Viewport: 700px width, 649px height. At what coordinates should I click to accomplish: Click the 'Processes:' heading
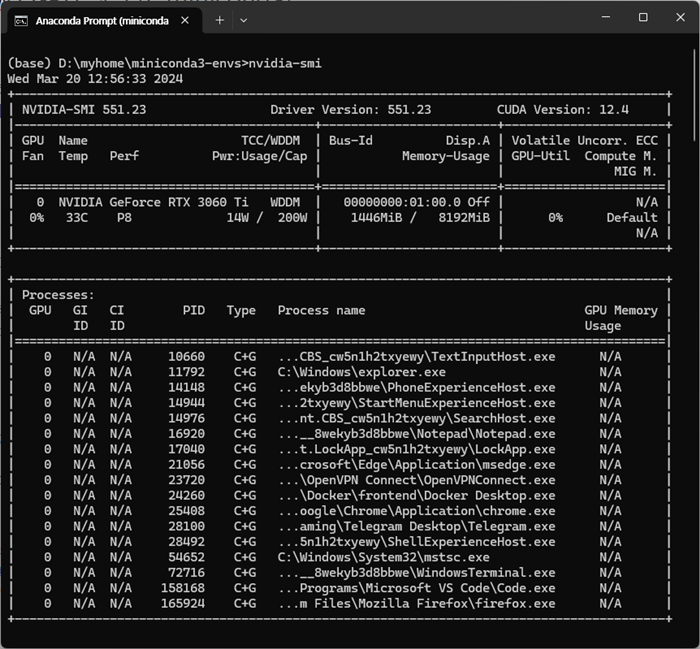(x=58, y=295)
